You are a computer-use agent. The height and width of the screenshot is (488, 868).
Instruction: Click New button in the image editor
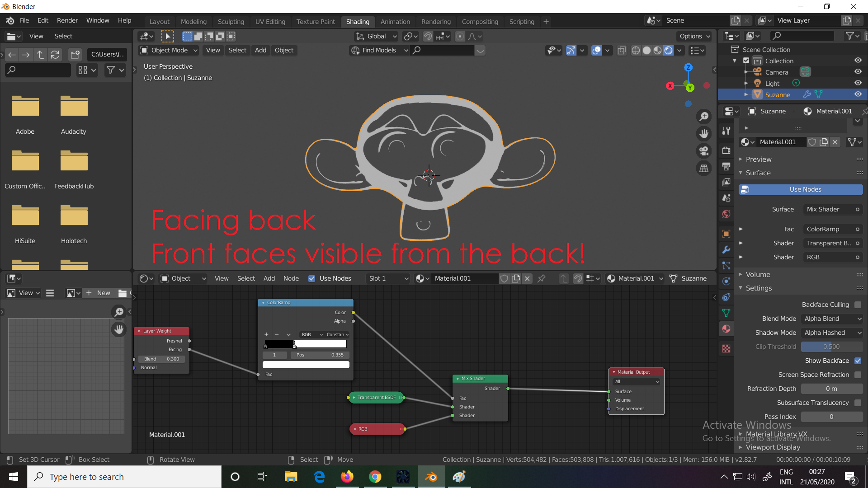(x=99, y=293)
